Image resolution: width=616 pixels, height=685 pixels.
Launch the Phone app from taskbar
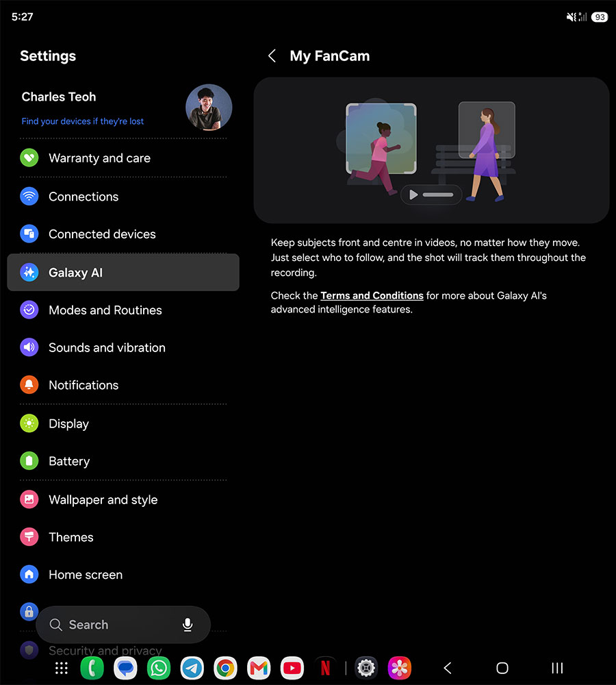pyautogui.click(x=92, y=668)
